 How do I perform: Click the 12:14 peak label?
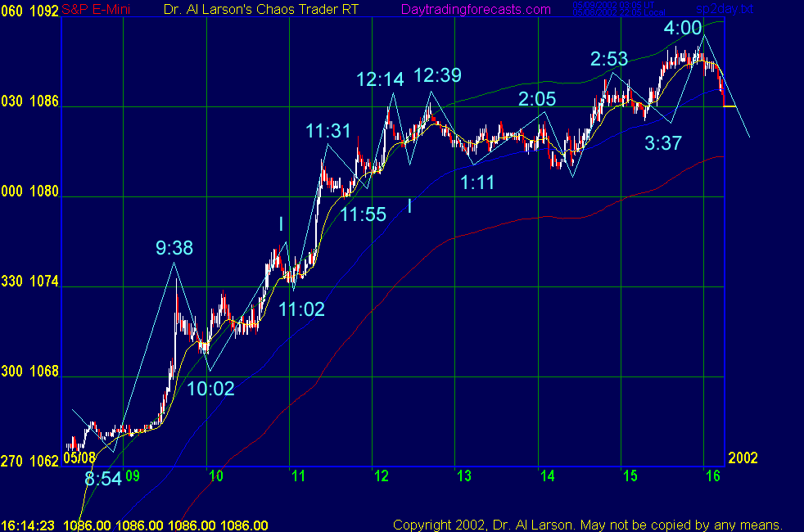[x=380, y=79]
